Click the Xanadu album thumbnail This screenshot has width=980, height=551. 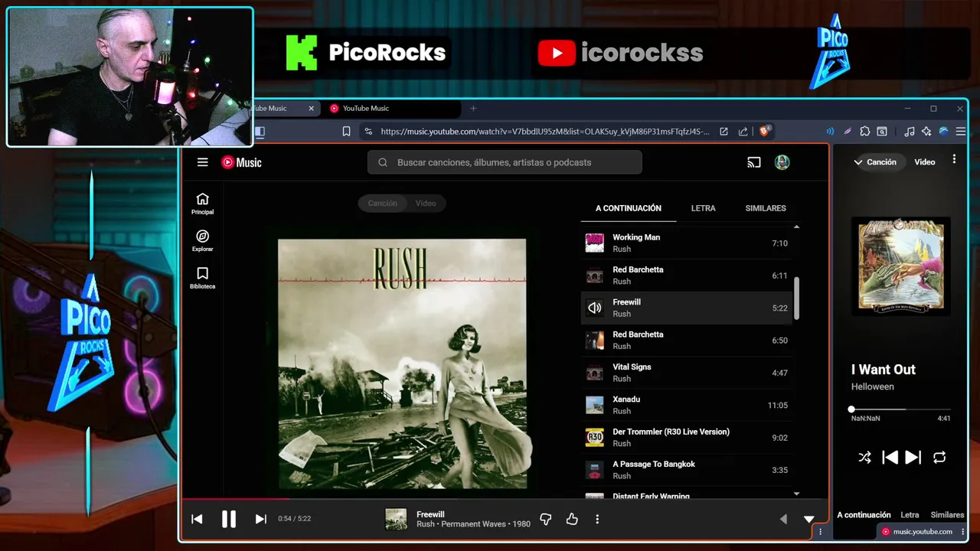pos(594,405)
